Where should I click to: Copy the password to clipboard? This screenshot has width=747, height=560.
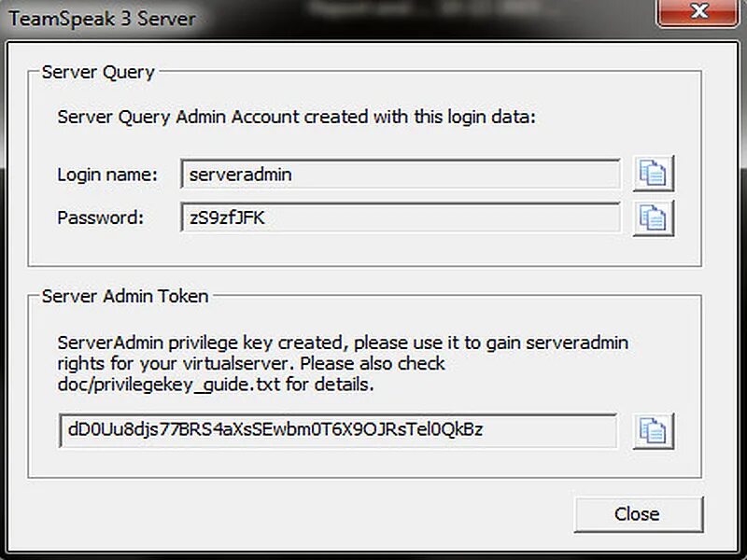tap(653, 218)
